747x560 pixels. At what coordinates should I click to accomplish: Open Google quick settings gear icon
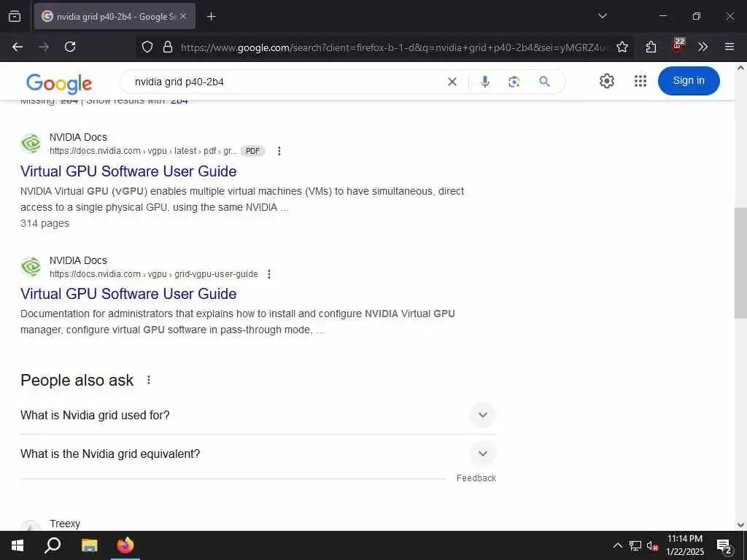(606, 81)
